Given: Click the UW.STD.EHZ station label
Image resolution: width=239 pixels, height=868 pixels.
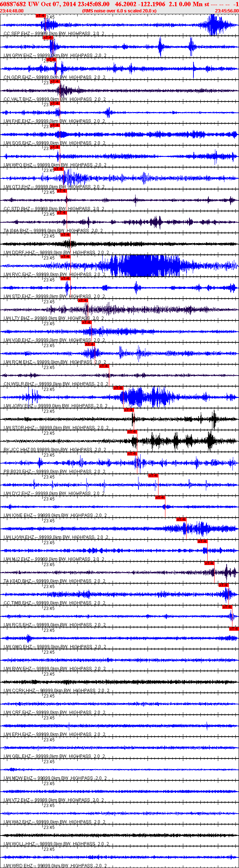Looking at the screenshot, I should click(x=54, y=296).
